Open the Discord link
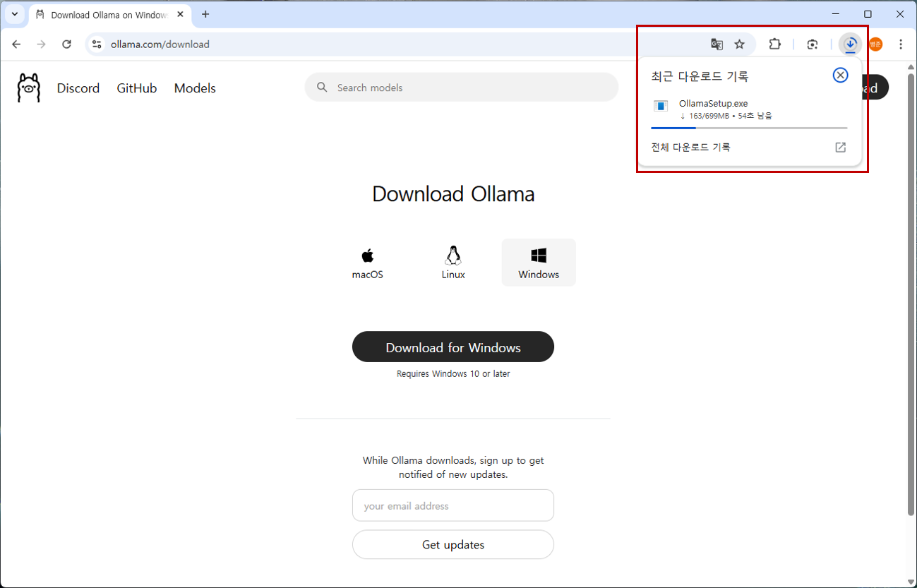Screen dimensions: 917x588 [78, 88]
